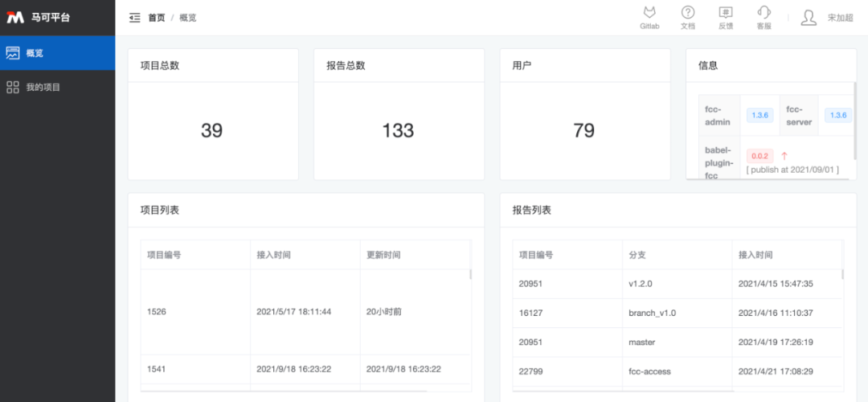Click the 概览 dashboard icon in sidebar

tap(13, 53)
